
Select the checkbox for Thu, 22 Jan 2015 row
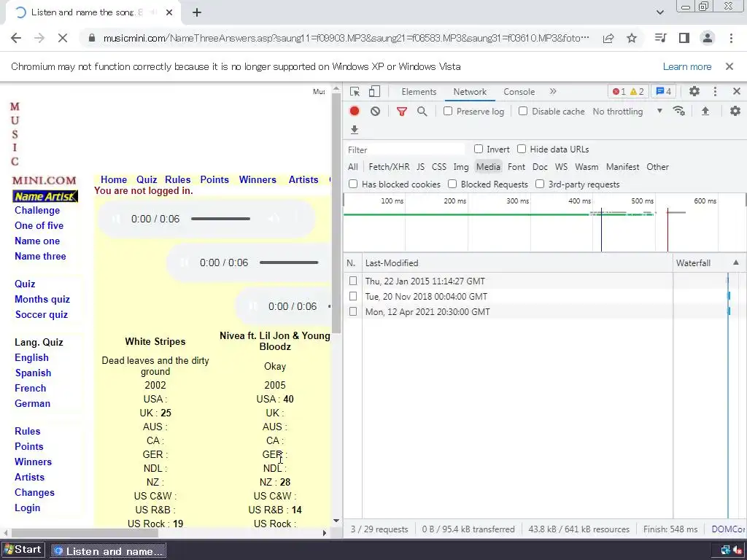pyautogui.click(x=353, y=281)
